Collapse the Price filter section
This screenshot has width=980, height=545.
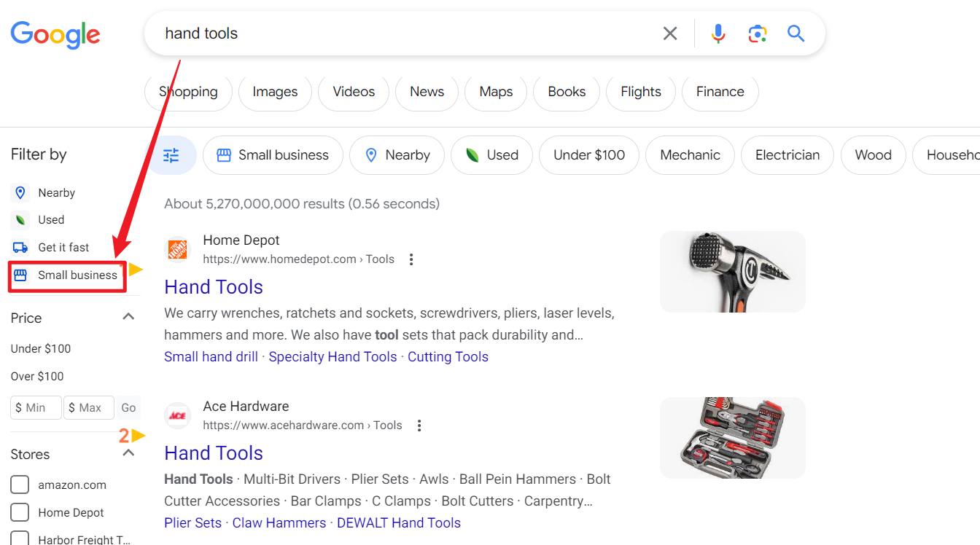pos(128,317)
